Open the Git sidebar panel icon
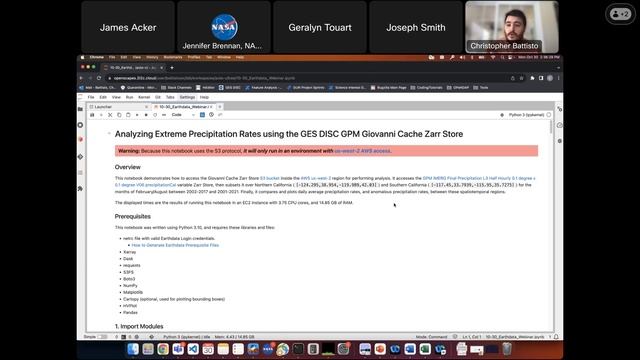This screenshot has height=360, width=640. pos(80,157)
